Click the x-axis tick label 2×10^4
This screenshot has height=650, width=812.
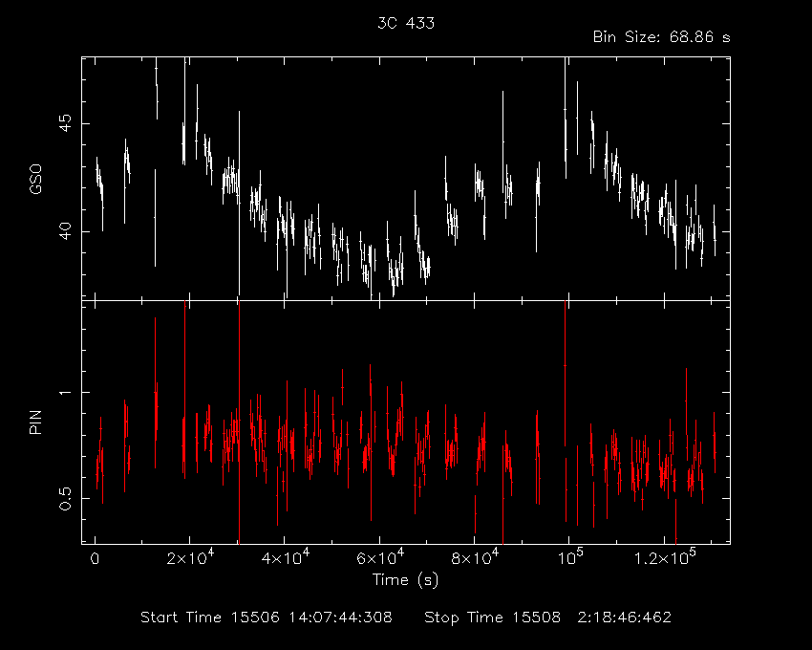(190, 556)
